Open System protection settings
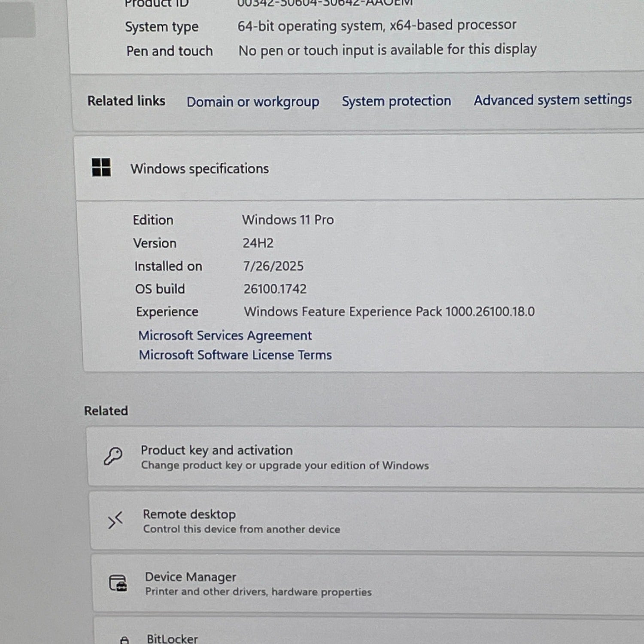 point(396,101)
